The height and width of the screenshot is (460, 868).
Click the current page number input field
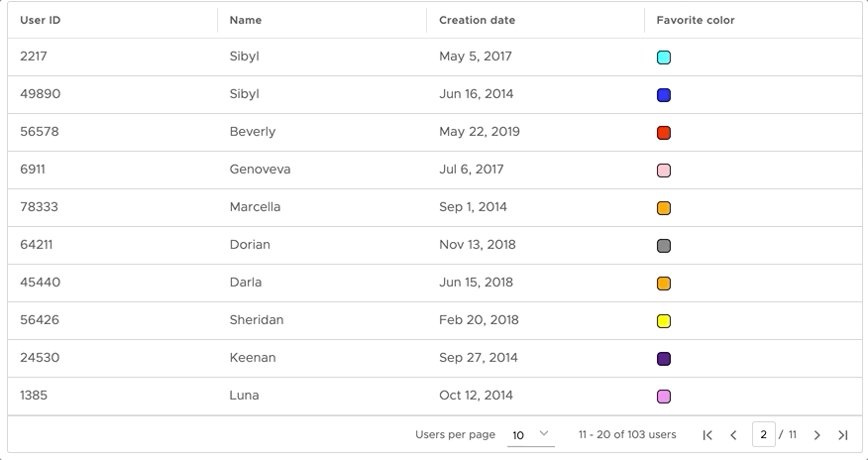click(763, 434)
